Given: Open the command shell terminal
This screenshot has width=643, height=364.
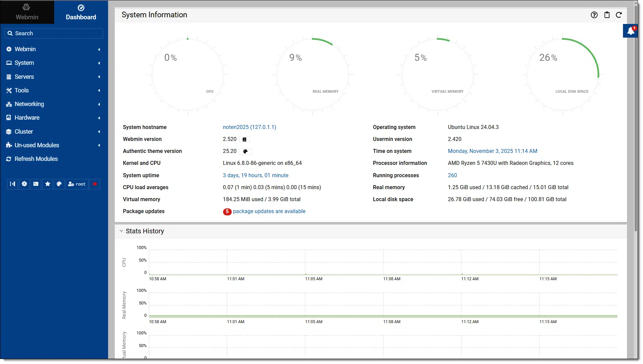Looking at the screenshot, I should (x=36, y=184).
